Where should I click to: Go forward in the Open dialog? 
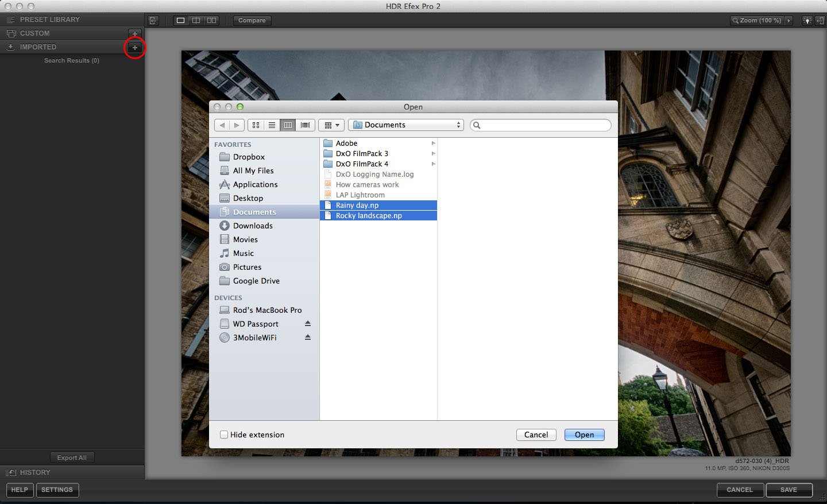(x=237, y=125)
